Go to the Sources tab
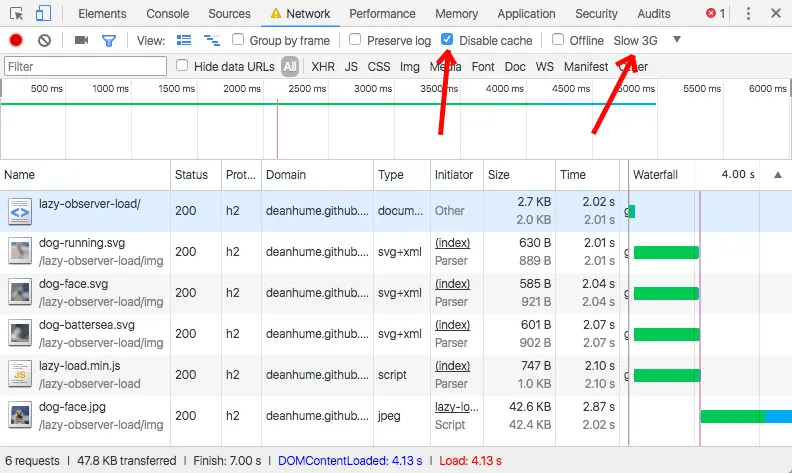This screenshot has height=473, width=792. click(229, 14)
